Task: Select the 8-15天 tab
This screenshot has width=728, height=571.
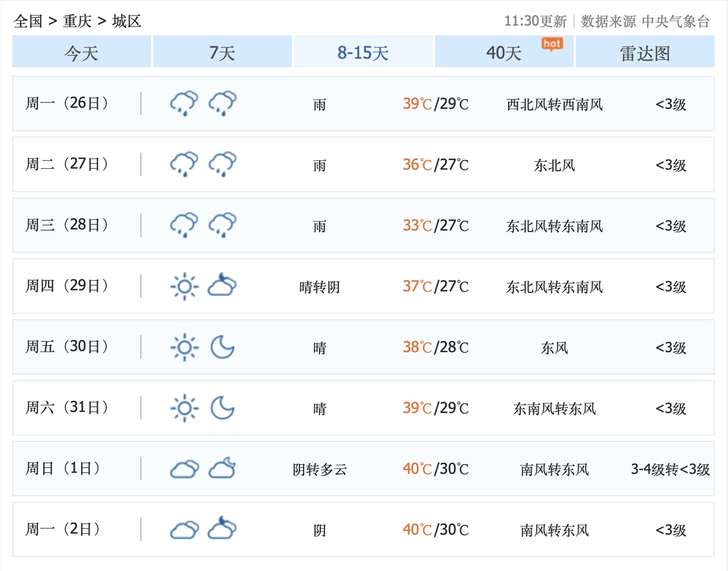Action: tap(363, 52)
